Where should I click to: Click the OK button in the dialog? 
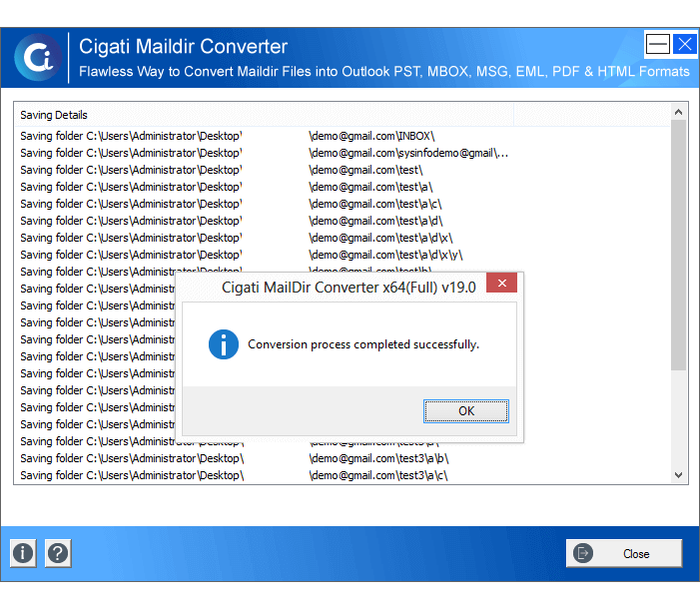[466, 411]
